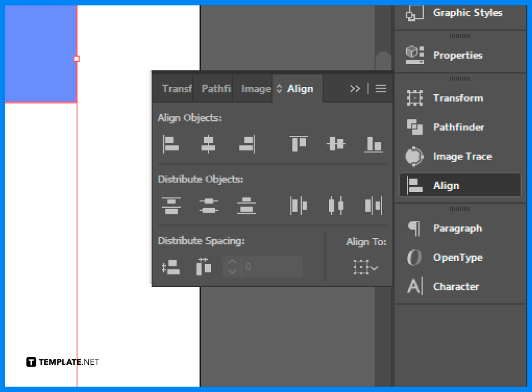
Task: Select the Vertical Distribute Space icon
Action: click(x=170, y=266)
